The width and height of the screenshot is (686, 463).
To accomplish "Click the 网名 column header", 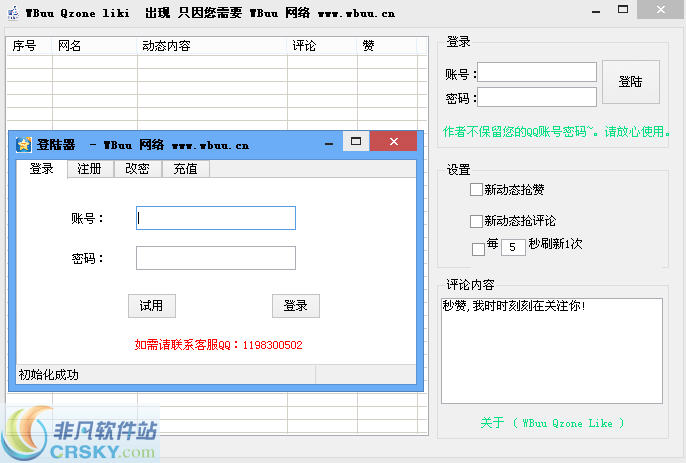I will 94,46.
